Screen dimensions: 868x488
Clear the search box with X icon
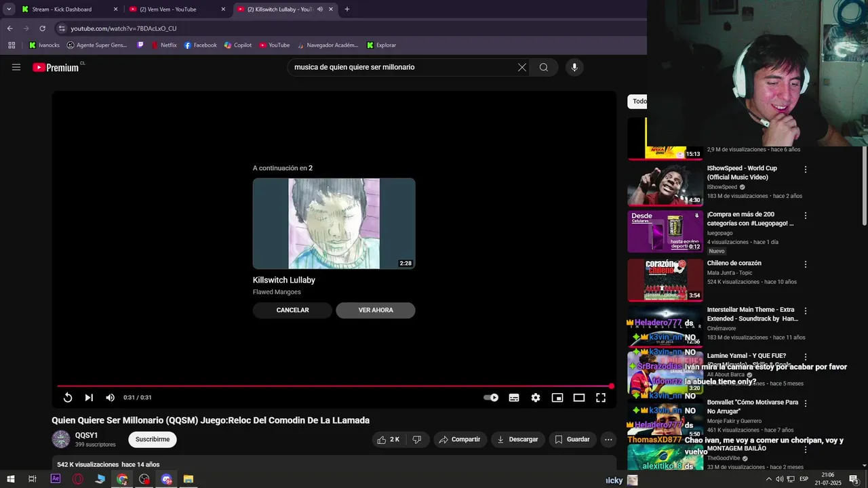click(522, 67)
